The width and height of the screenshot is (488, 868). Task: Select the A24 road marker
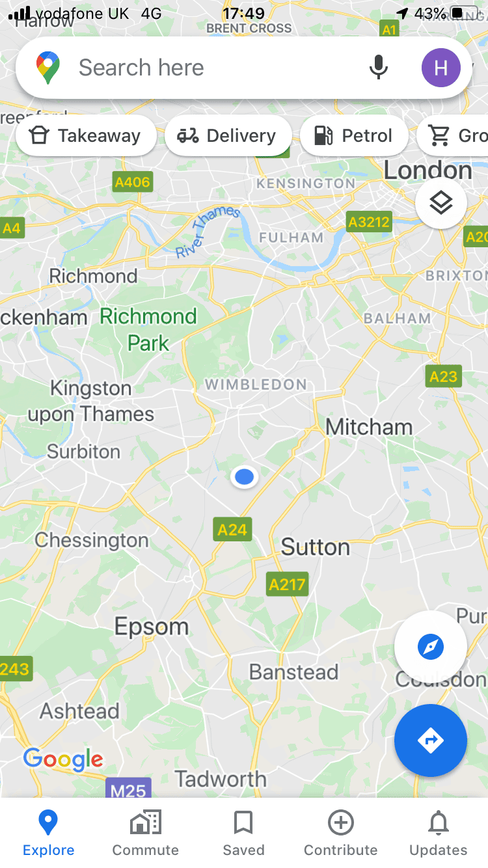click(232, 530)
